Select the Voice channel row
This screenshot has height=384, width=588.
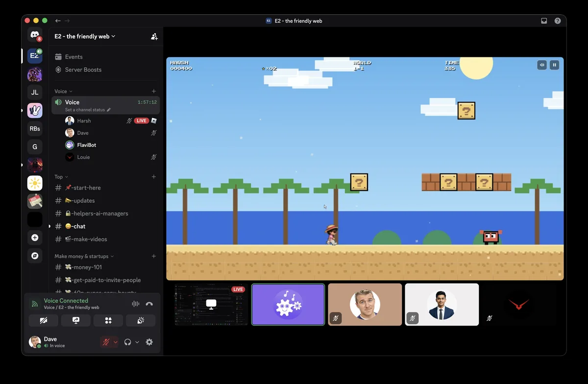(106, 105)
